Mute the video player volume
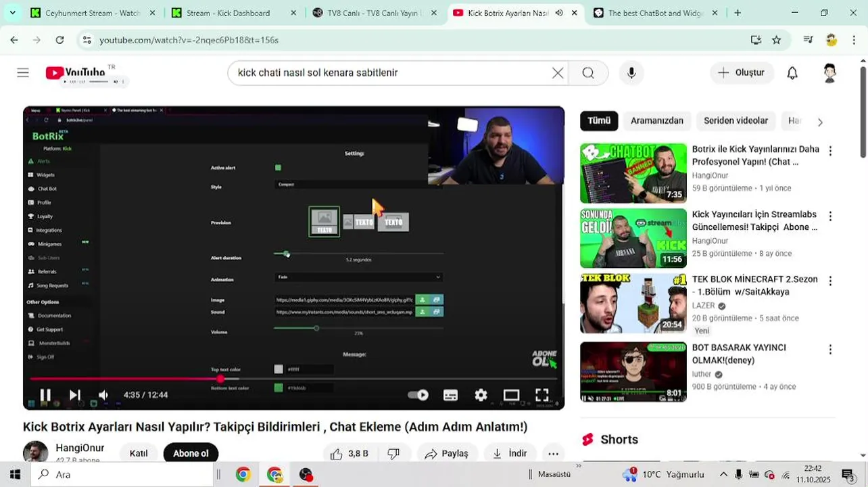Viewport: 868px width, 487px height. [x=103, y=395]
